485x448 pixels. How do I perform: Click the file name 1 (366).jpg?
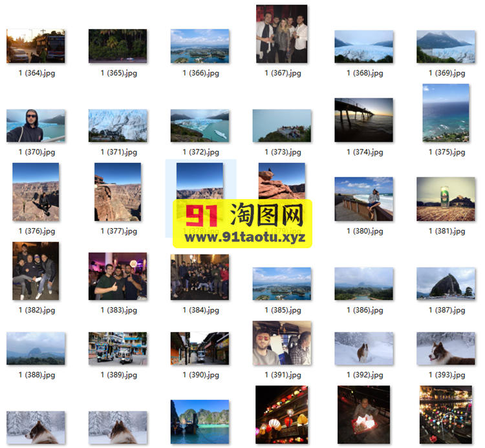click(200, 73)
